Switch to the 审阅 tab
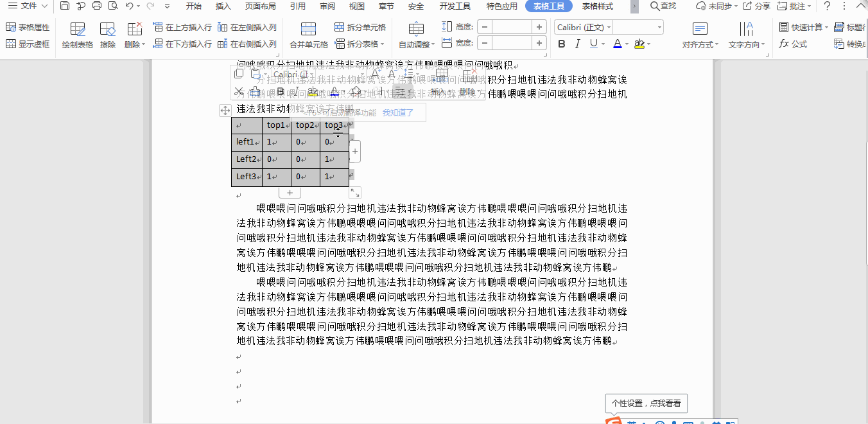 [327, 6]
